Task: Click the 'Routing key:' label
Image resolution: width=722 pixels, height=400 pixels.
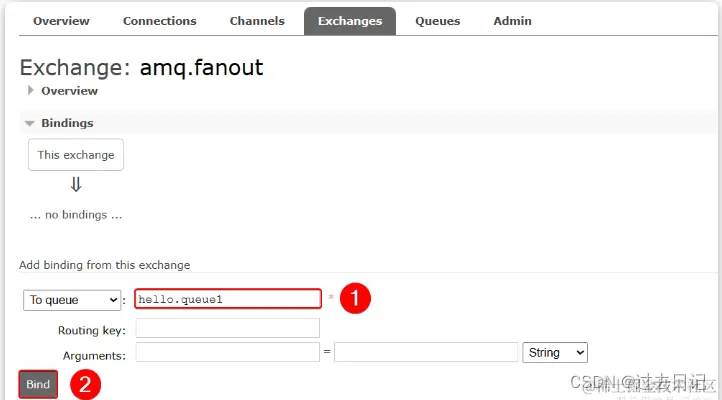Action: 92,330
